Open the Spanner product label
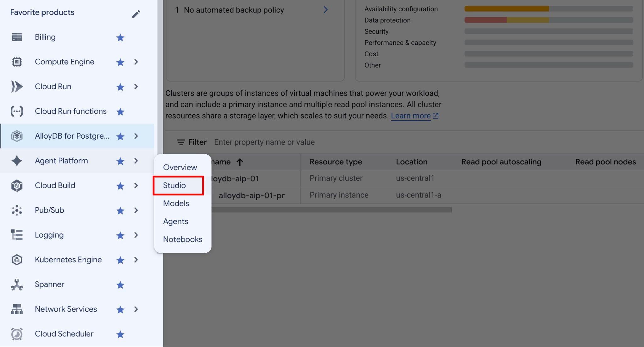This screenshot has height=347, width=644. click(x=49, y=284)
